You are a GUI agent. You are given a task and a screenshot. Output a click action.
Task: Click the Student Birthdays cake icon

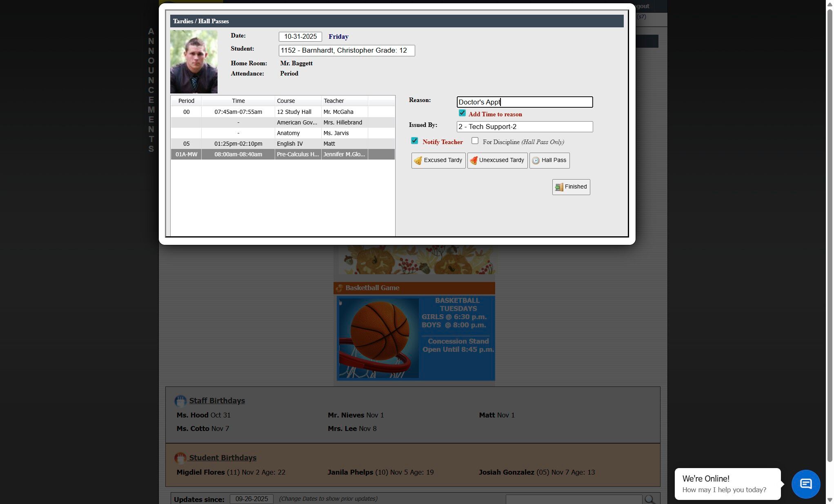click(x=180, y=458)
